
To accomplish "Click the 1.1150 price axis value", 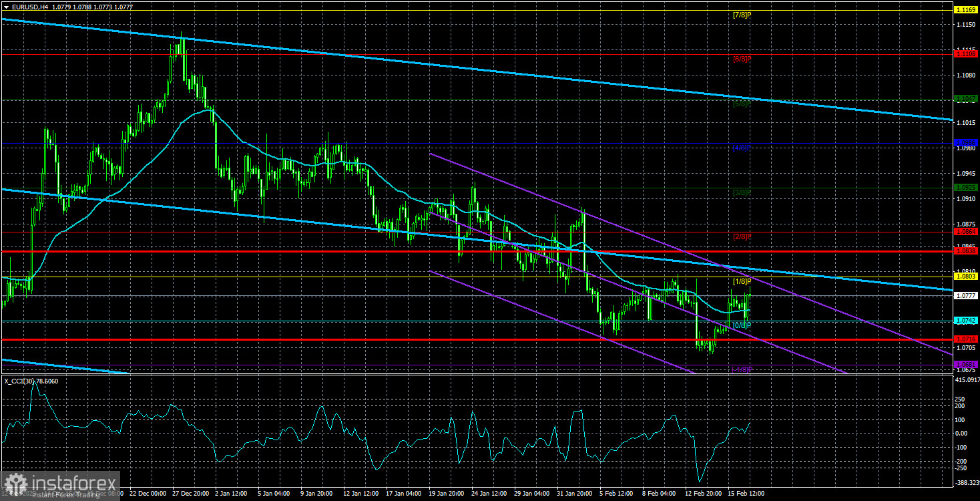I will [x=966, y=25].
